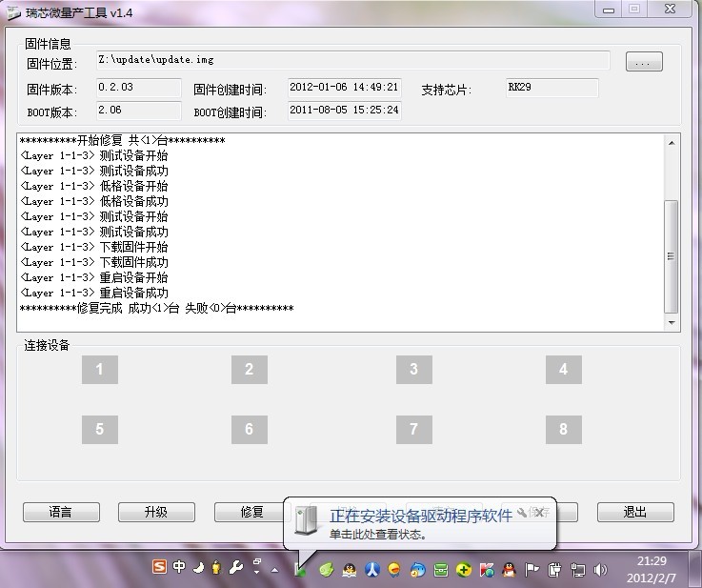Click the log line 下载固件开始
The image size is (702, 588).
point(94,247)
